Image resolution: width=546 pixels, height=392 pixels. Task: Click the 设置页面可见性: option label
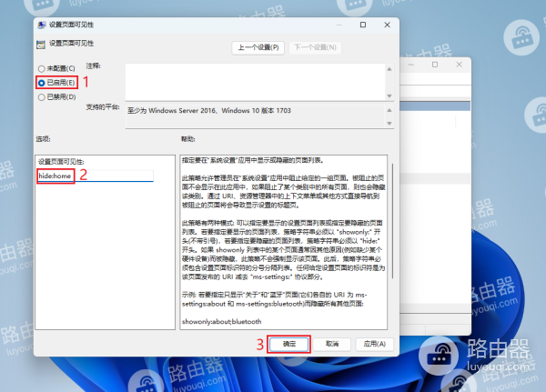[x=61, y=162]
